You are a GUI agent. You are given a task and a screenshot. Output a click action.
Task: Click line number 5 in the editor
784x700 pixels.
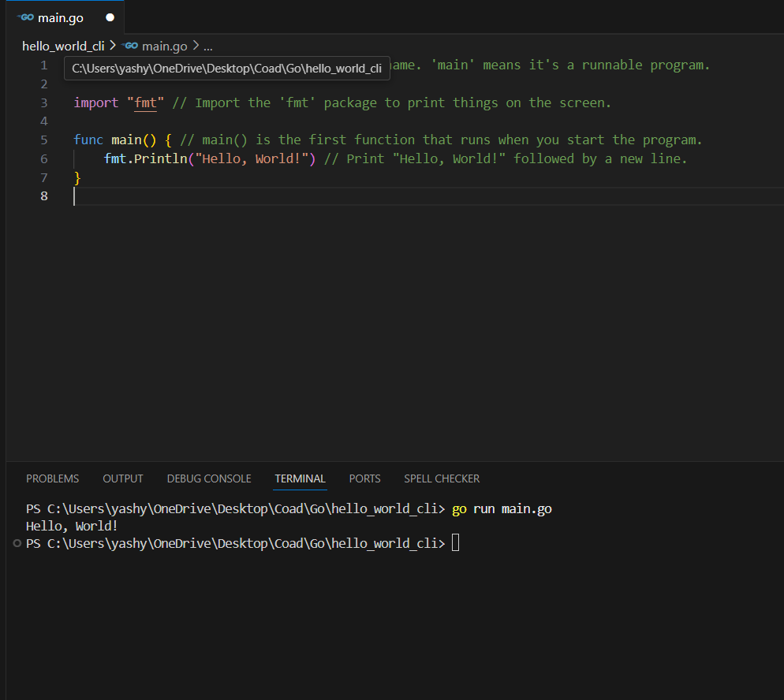(x=44, y=140)
